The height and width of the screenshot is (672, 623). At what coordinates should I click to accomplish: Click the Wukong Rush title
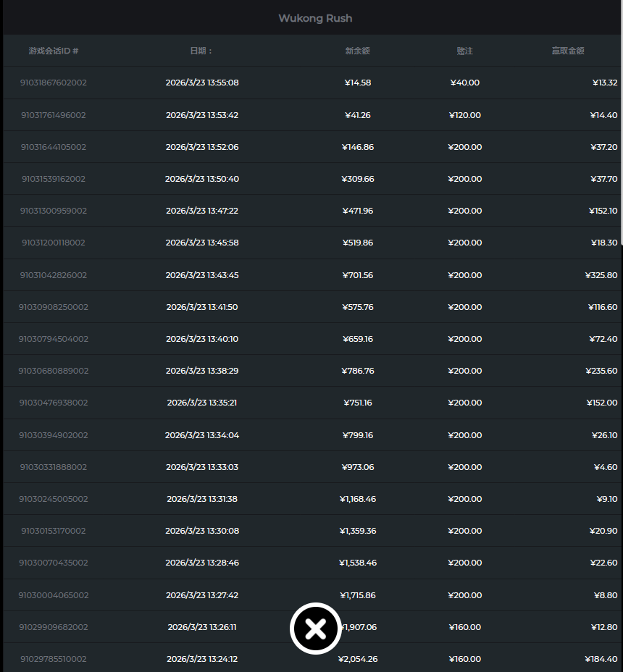tap(315, 18)
